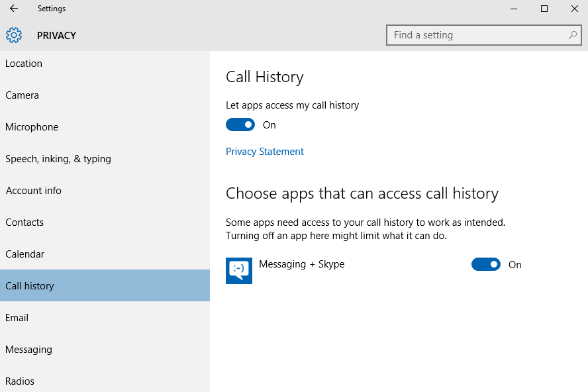The image size is (588, 392).
Task: Select Account info in the sidebar
Action: click(x=105, y=191)
